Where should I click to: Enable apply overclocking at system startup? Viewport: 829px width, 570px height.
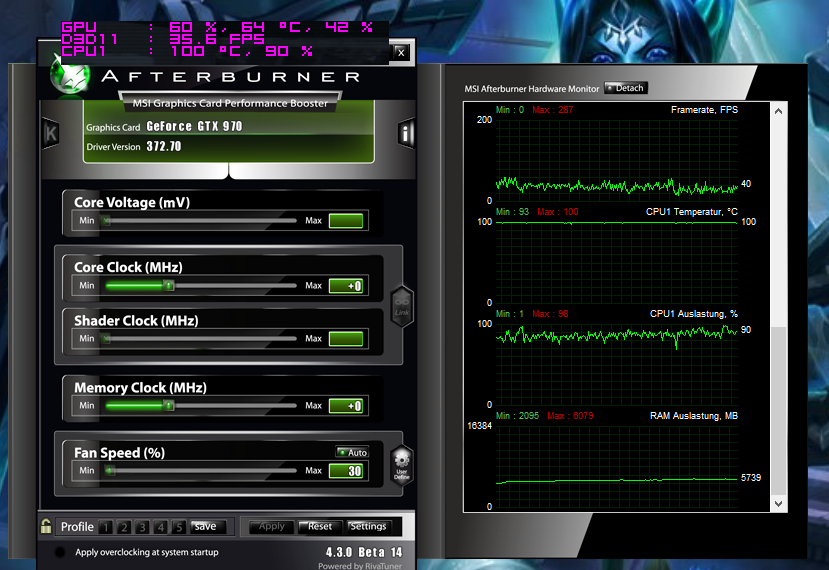[x=60, y=552]
